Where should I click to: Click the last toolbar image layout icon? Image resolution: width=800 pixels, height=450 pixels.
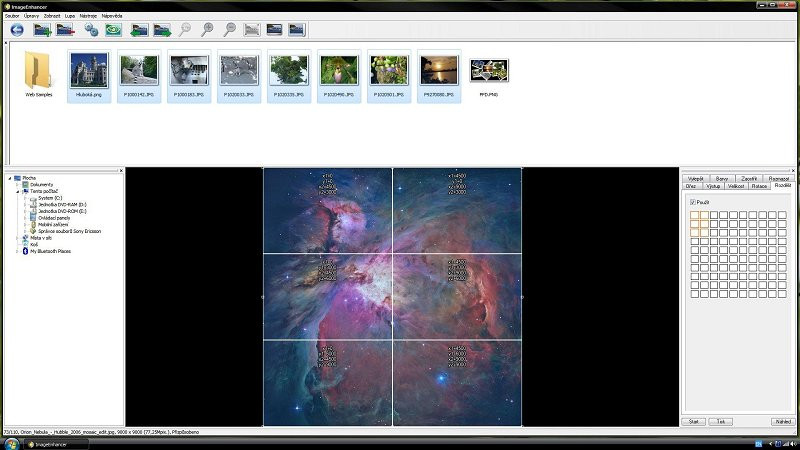click(297, 30)
